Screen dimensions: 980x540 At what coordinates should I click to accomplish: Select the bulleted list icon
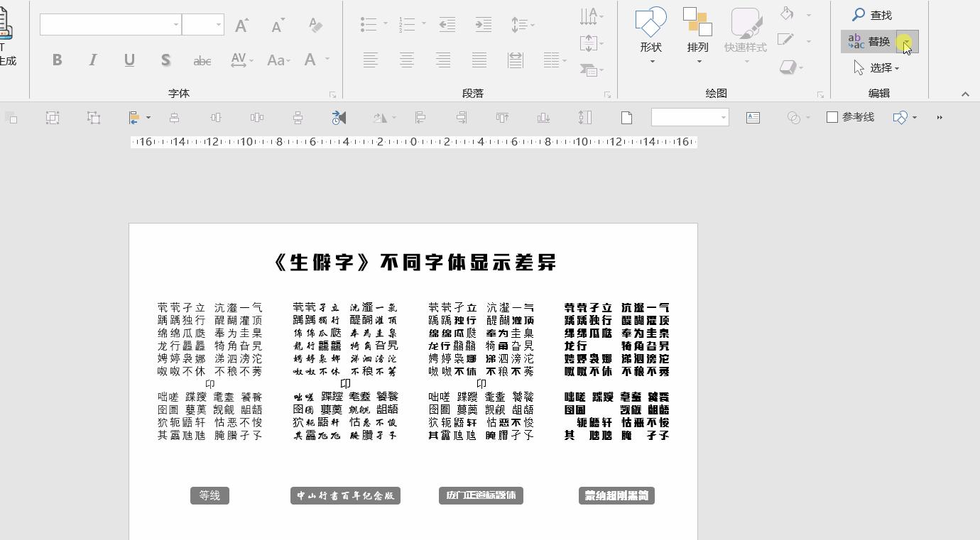point(366,25)
